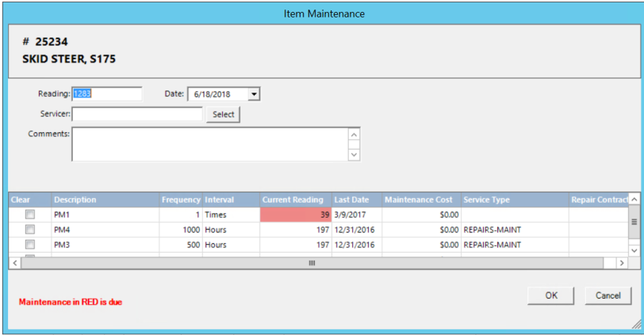Viewport: 644px width, 335px height.
Task: Click the Last Date 3/9/2017 cell
Action: coord(357,215)
